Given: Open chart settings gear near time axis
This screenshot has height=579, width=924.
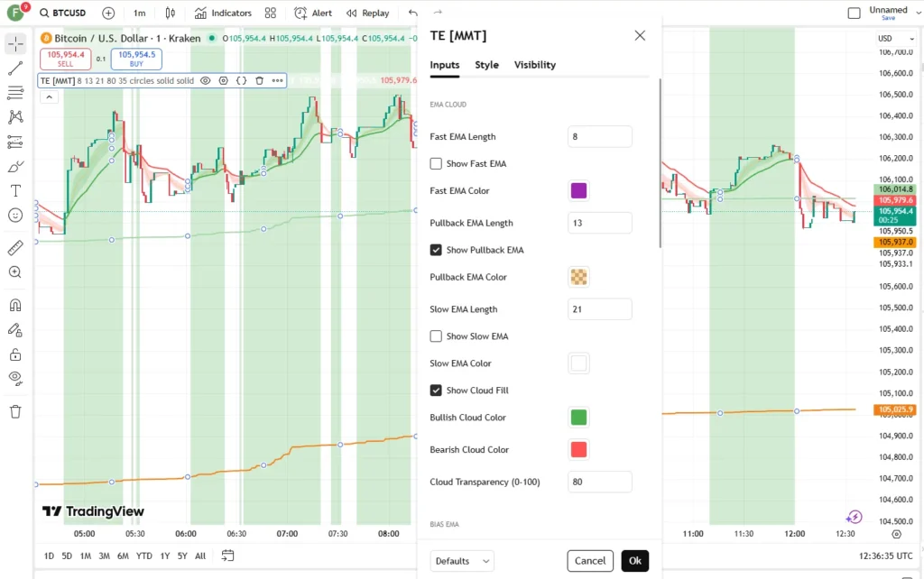Looking at the screenshot, I should point(896,534).
